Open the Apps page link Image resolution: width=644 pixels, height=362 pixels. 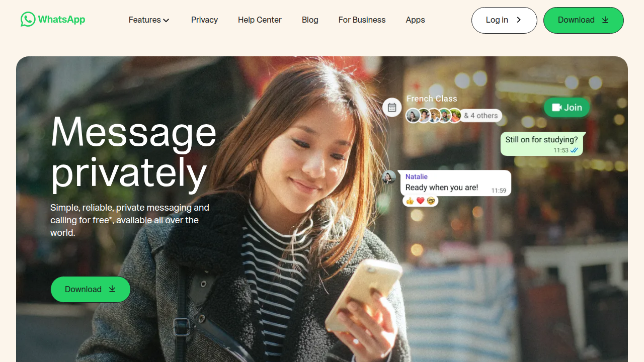415,20
